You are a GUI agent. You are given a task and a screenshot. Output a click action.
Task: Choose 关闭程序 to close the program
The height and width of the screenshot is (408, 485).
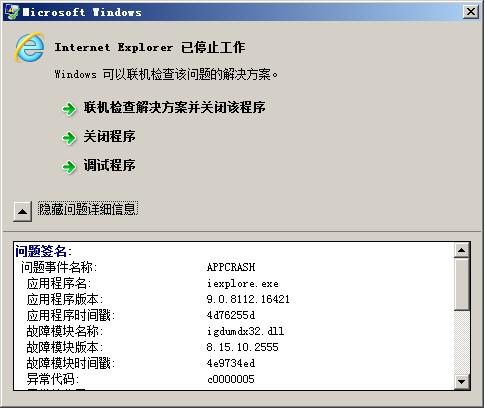(109, 136)
